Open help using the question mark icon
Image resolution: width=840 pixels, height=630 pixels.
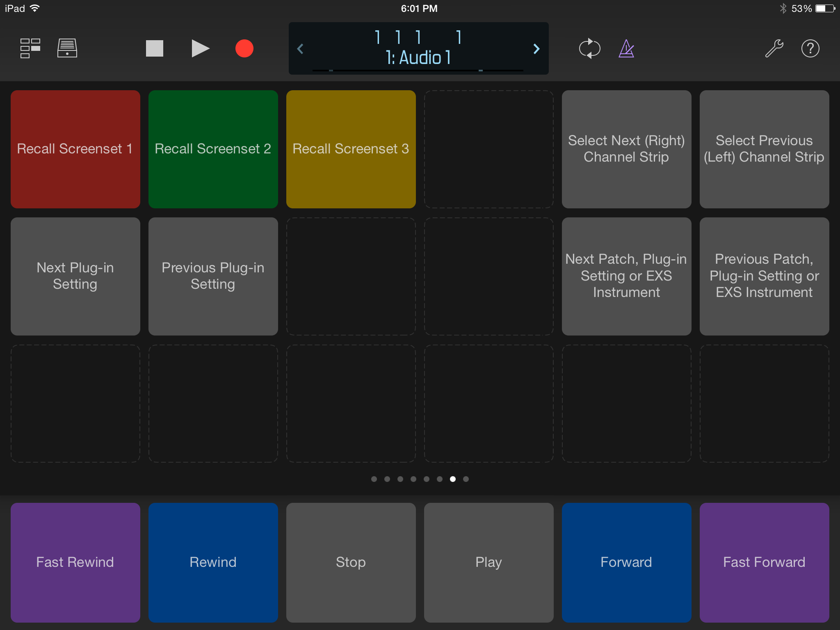tap(810, 48)
